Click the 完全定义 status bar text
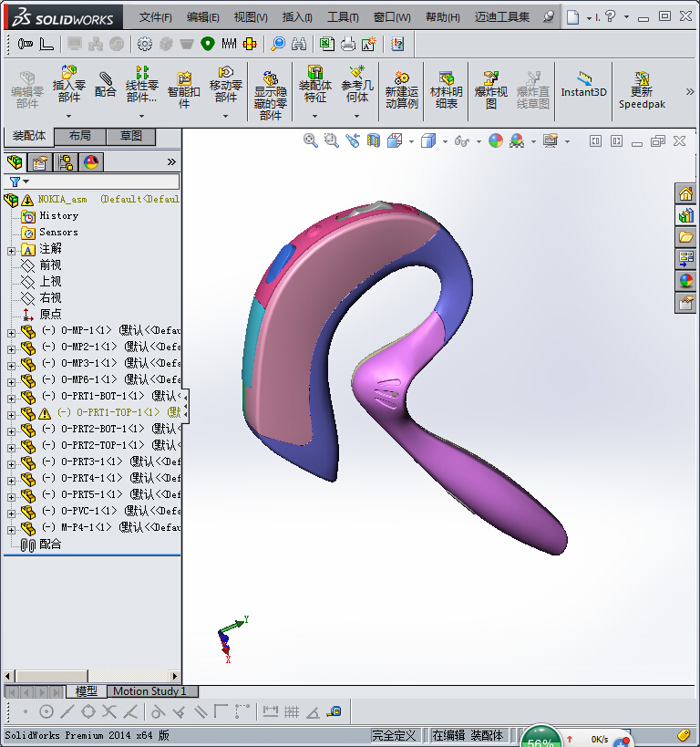700x747 pixels. tap(394, 735)
